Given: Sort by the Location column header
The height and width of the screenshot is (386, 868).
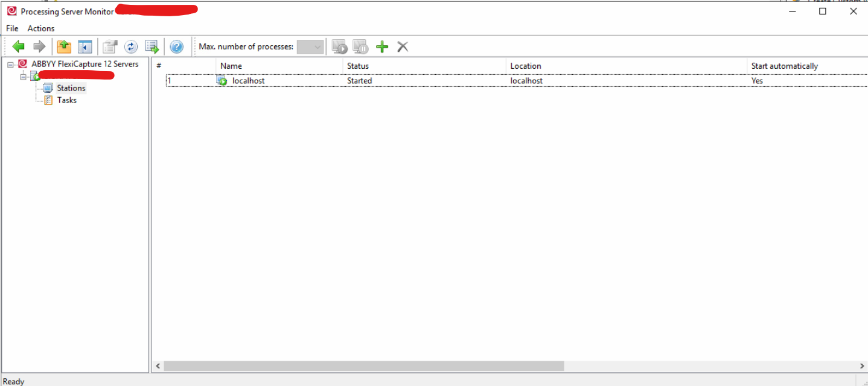Looking at the screenshot, I should click(627, 66).
